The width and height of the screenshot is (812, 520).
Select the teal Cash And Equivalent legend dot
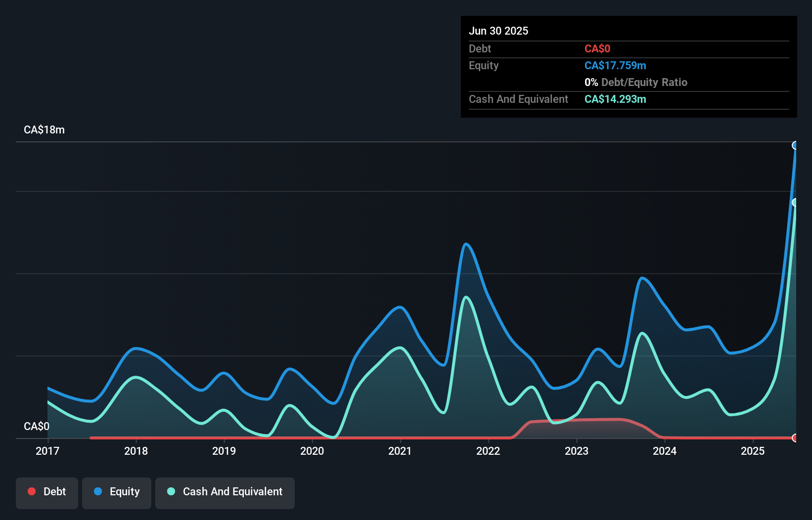click(x=171, y=491)
